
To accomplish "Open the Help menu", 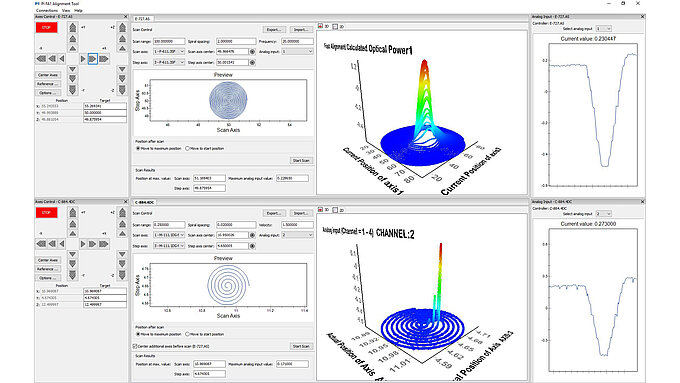I will coord(78,10).
